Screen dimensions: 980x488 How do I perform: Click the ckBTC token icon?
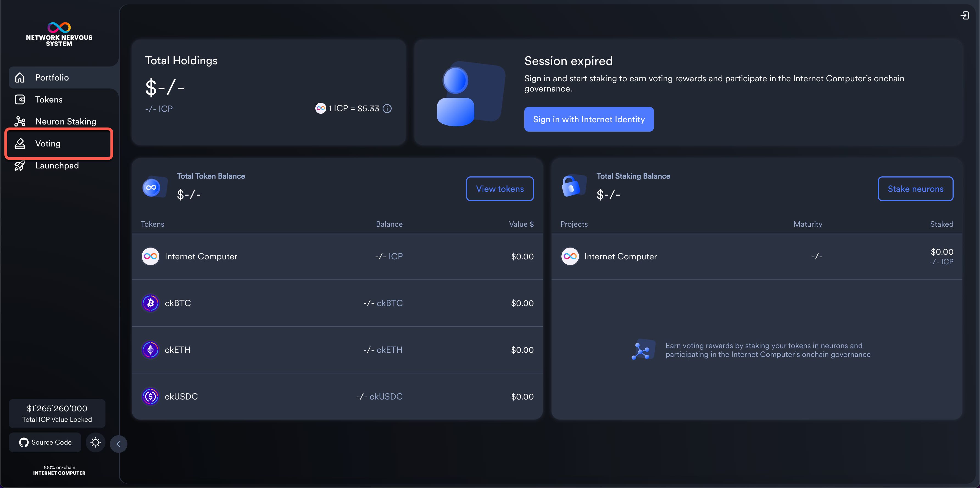point(150,303)
